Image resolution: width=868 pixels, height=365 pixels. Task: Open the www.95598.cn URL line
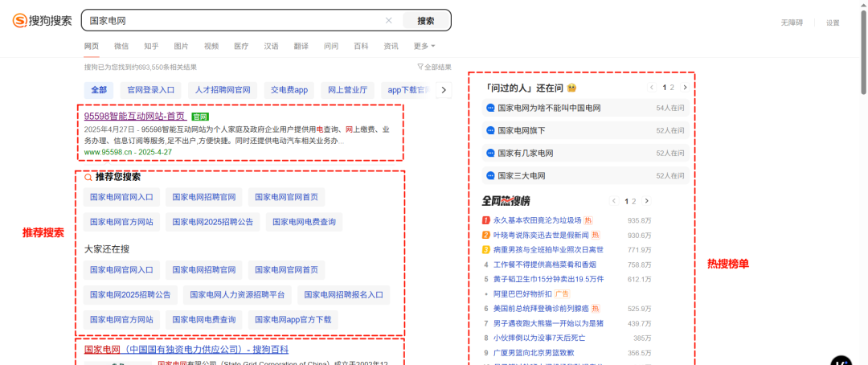click(x=128, y=152)
